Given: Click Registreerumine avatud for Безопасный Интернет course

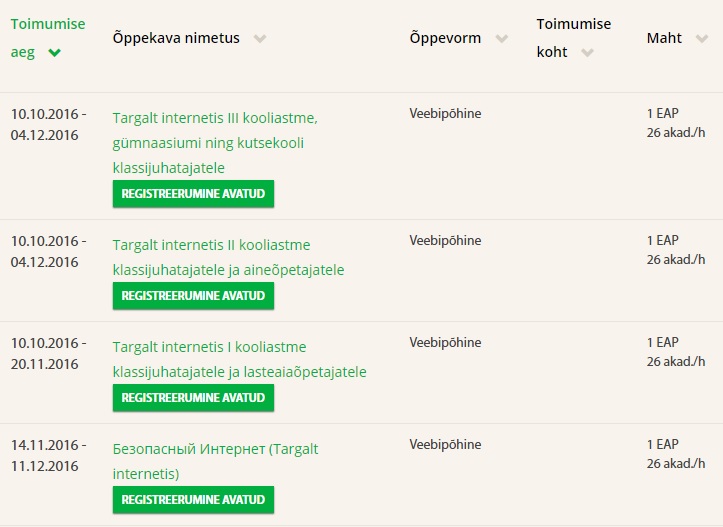Looking at the screenshot, I should [193, 499].
